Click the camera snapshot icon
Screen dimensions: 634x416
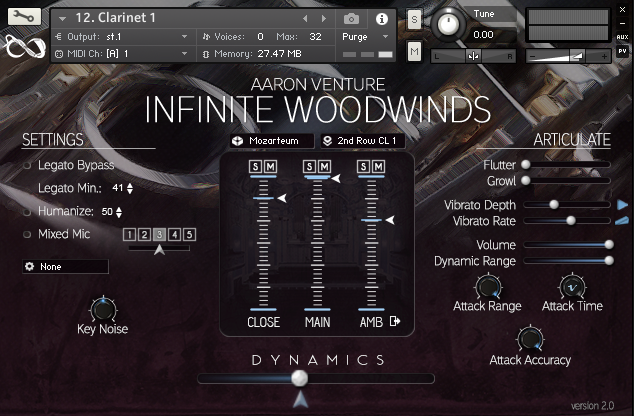tap(351, 18)
